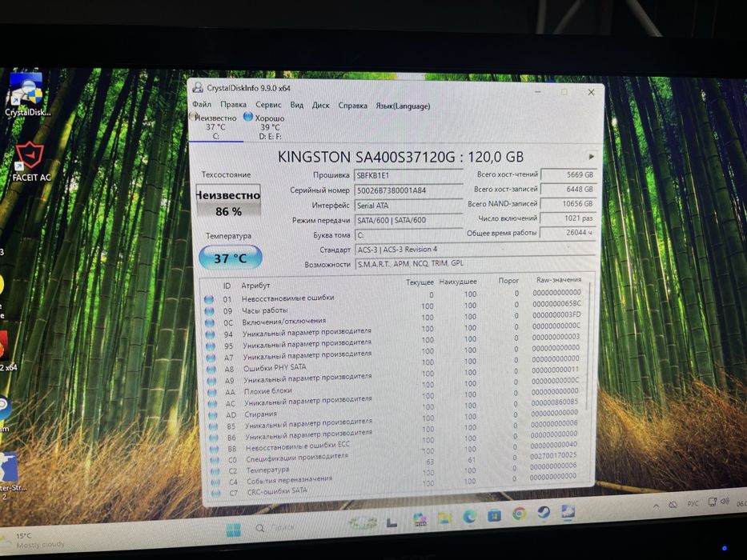Open the Правка menu

[233, 104]
